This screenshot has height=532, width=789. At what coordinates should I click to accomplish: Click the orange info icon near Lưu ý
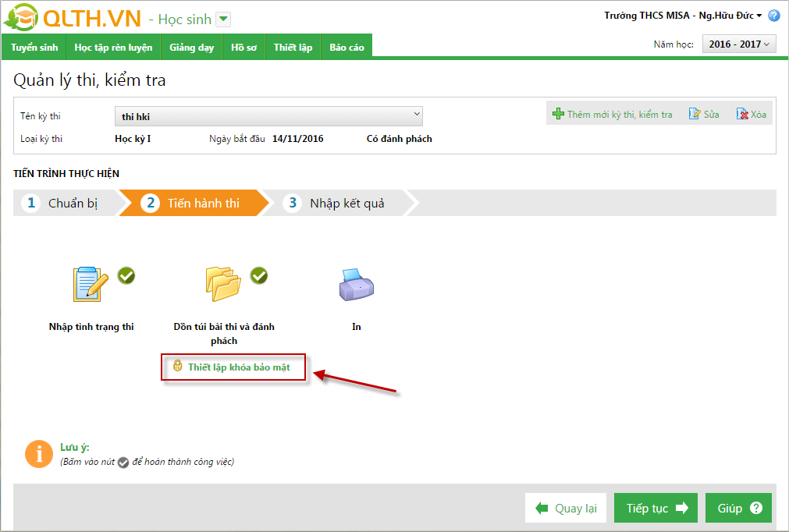39,454
